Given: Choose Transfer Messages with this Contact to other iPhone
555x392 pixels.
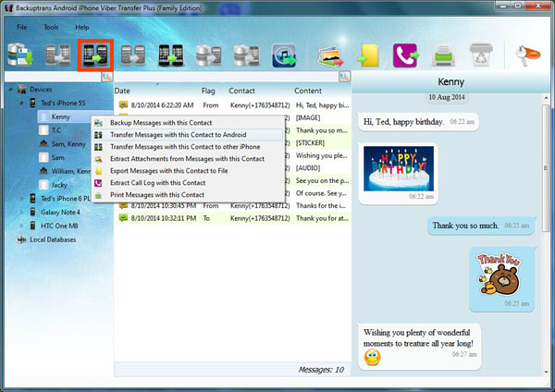Looking at the screenshot, I should tap(188, 147).
